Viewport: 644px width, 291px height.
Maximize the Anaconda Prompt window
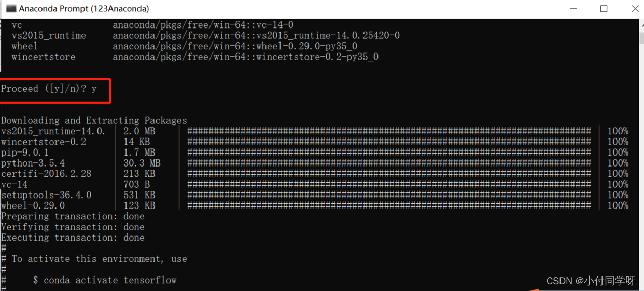coord(604,9)
